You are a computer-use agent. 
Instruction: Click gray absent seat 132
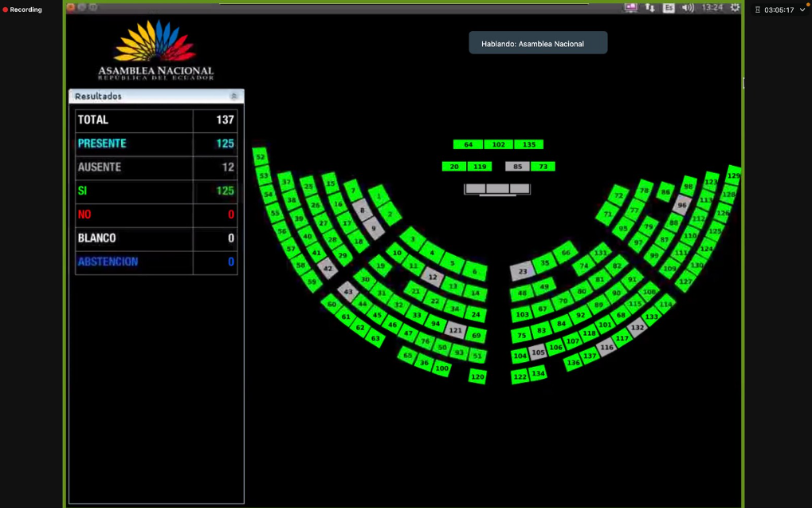pos(637,327)
